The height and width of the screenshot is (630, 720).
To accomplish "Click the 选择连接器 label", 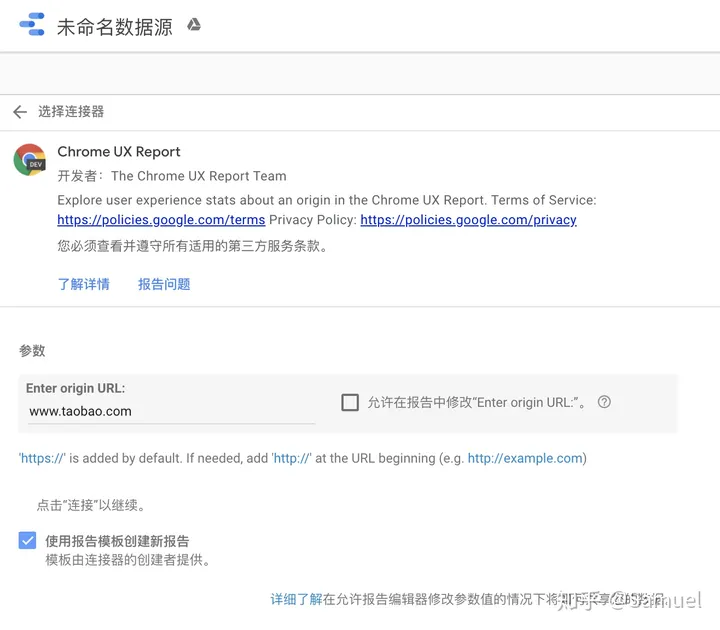I will (x=71, y=112).
